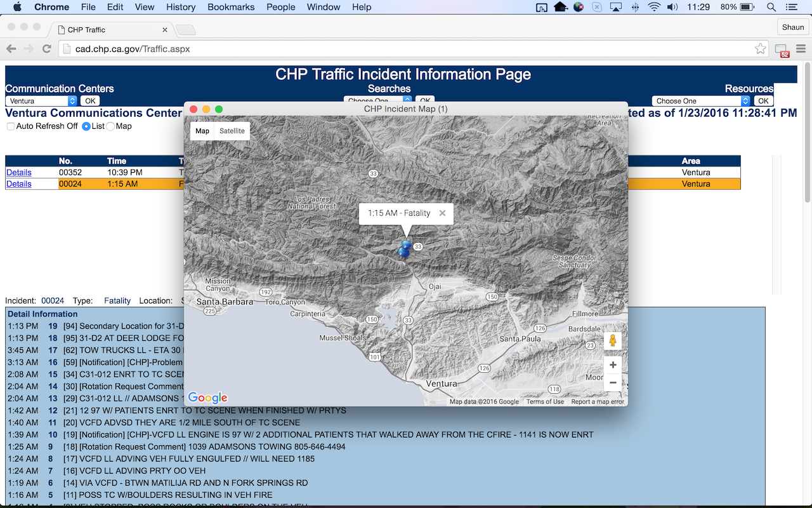The image size is (812, 508).
Task: Open the Chrome hamburger menu
Action: 801,49
